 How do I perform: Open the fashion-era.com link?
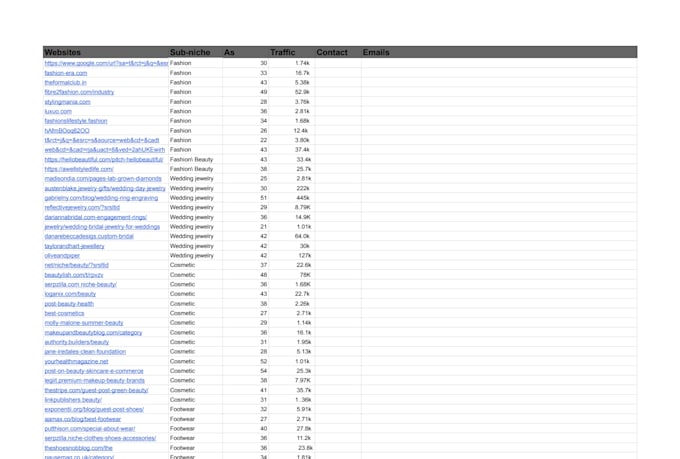point(66,73)
